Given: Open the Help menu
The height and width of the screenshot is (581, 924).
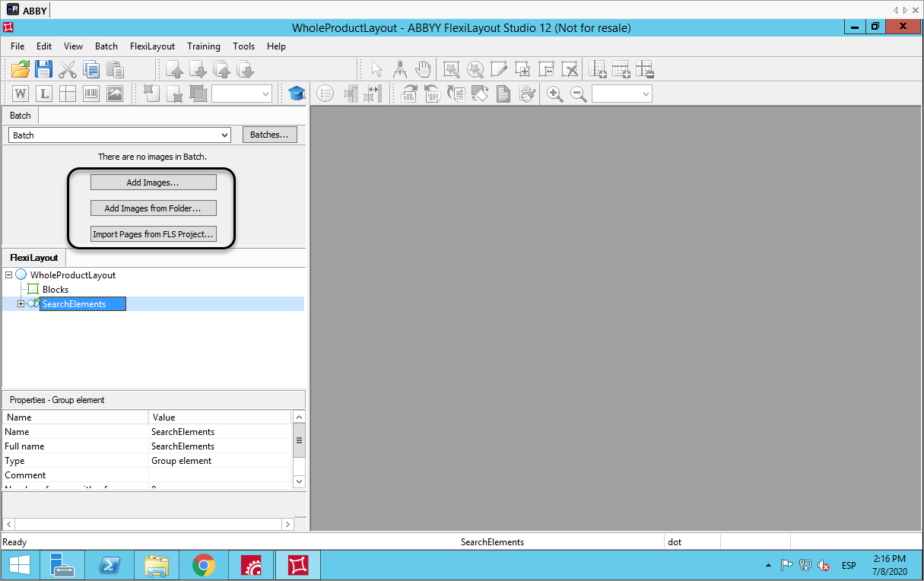Looking at the screenshot, I should point(277,46).
